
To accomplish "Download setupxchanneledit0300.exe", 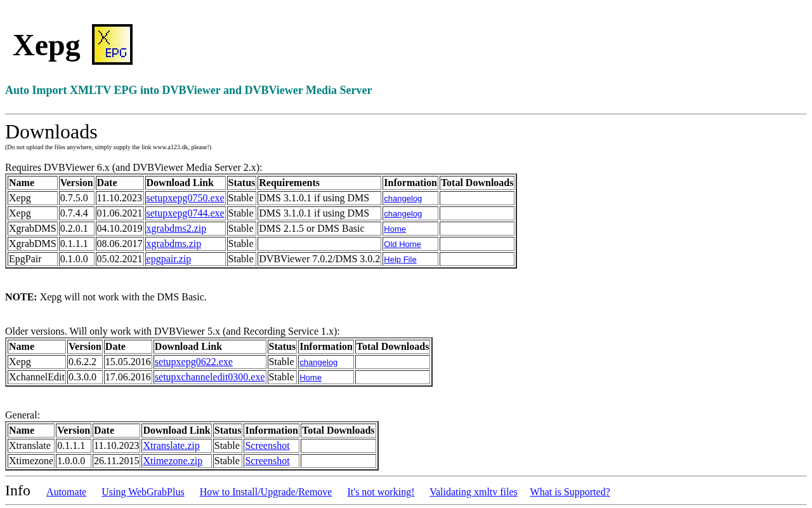I will pos(209,377).
